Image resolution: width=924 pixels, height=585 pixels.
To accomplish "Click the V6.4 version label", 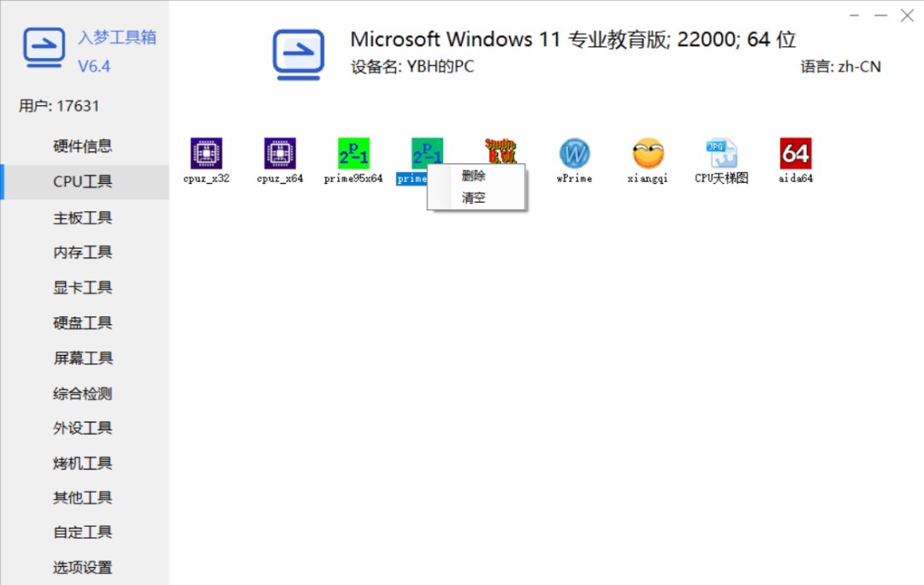I will click(94, 66).
